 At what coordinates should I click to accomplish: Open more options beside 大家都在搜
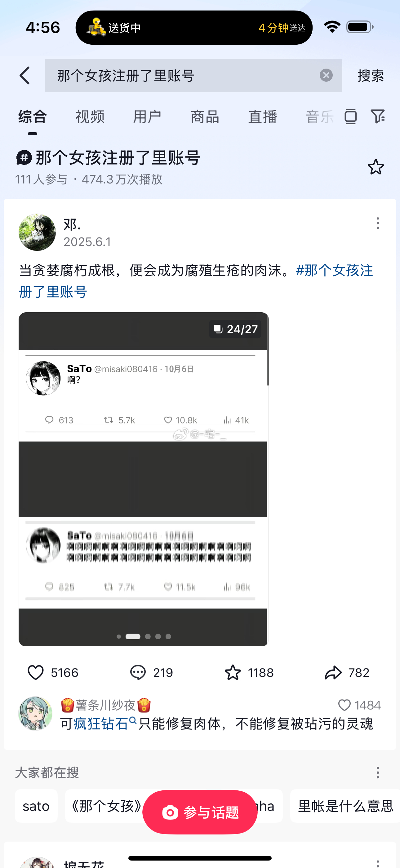(378, 772)
